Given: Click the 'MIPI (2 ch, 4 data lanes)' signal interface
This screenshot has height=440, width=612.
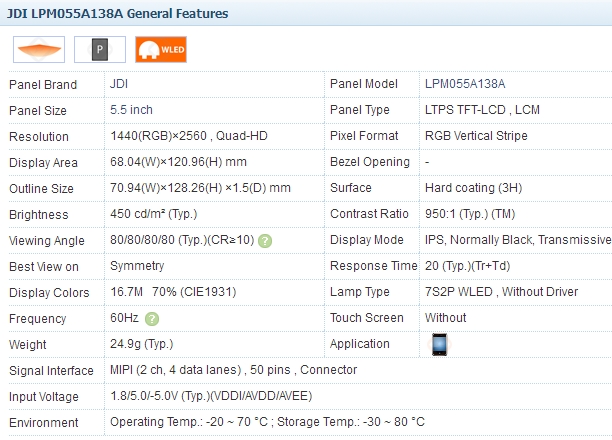Looking at the screenshot, I should coord(176,370).
